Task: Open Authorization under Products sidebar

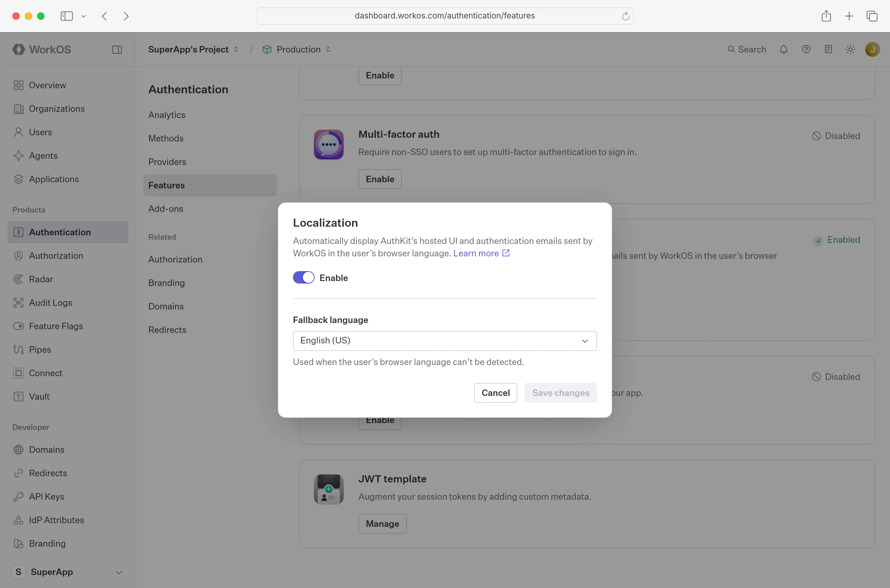Action: (68, 256)
